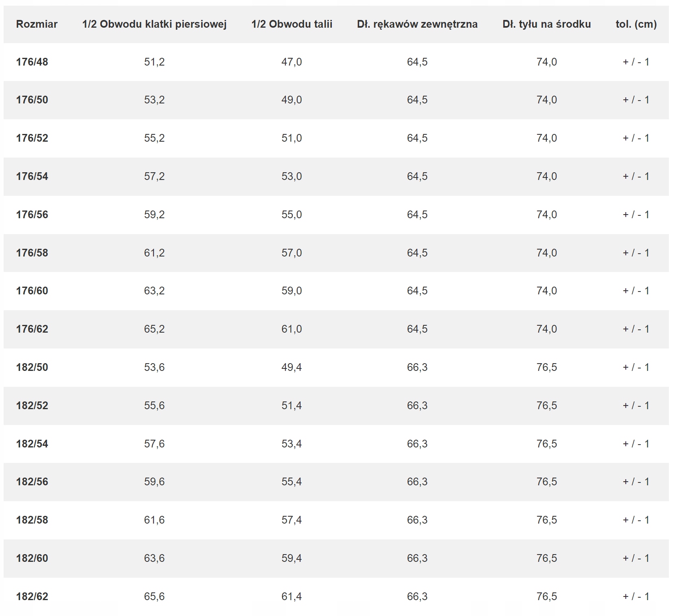The image size is (673, 616).
Task: Select waist value 55,0 in 176/56 row
Action: [x=292, y=215]
